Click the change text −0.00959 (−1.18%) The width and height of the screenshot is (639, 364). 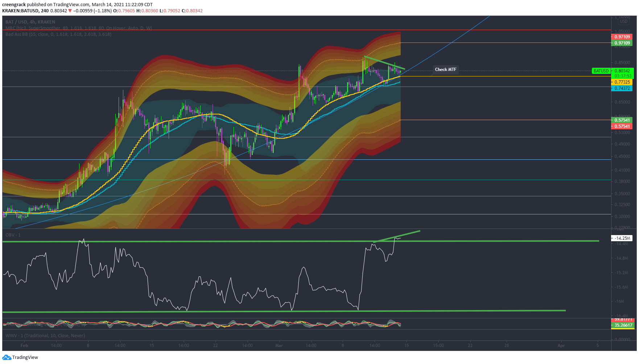point(92,11)
